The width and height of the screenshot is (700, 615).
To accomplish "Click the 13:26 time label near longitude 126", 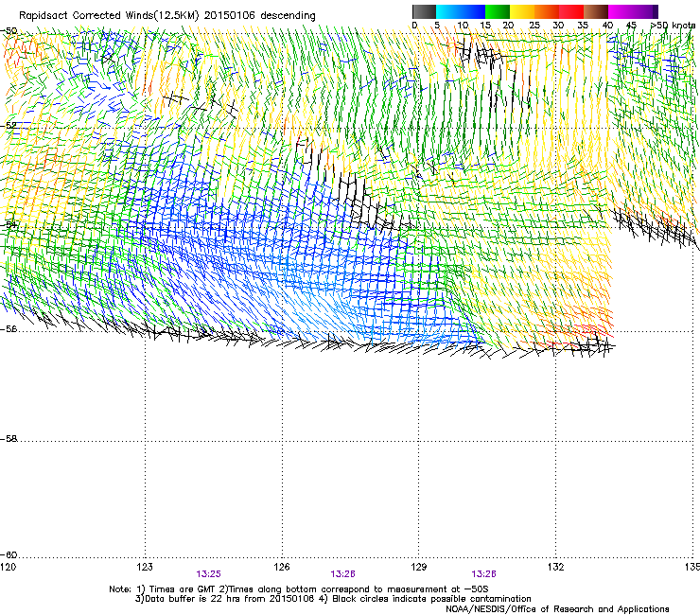I will pyautogui.click(x=342, y=574).
